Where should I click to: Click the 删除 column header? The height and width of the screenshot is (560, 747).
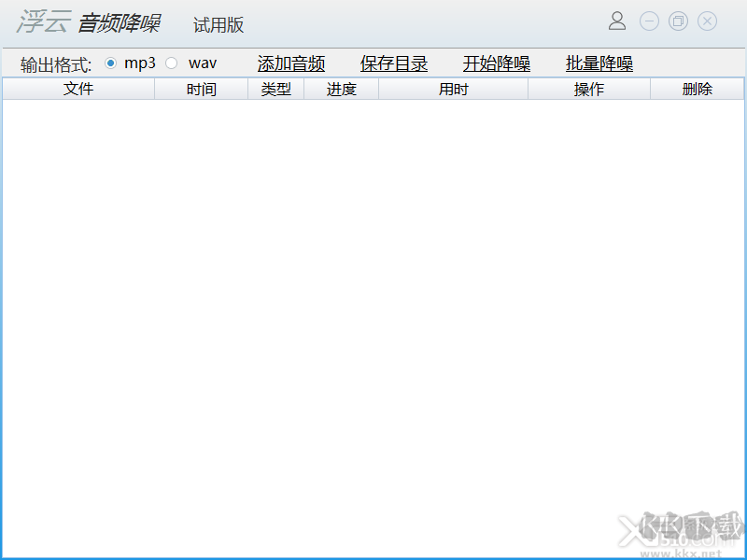[x=698, y=89]
